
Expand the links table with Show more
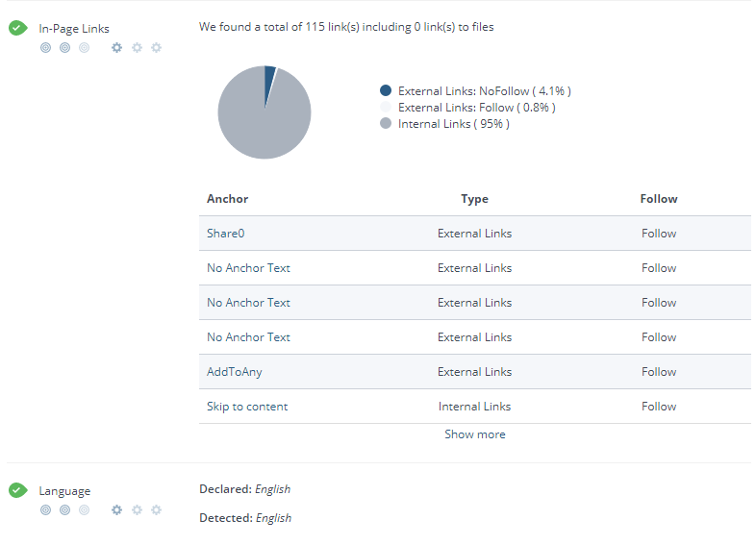[x=474, y=434]
